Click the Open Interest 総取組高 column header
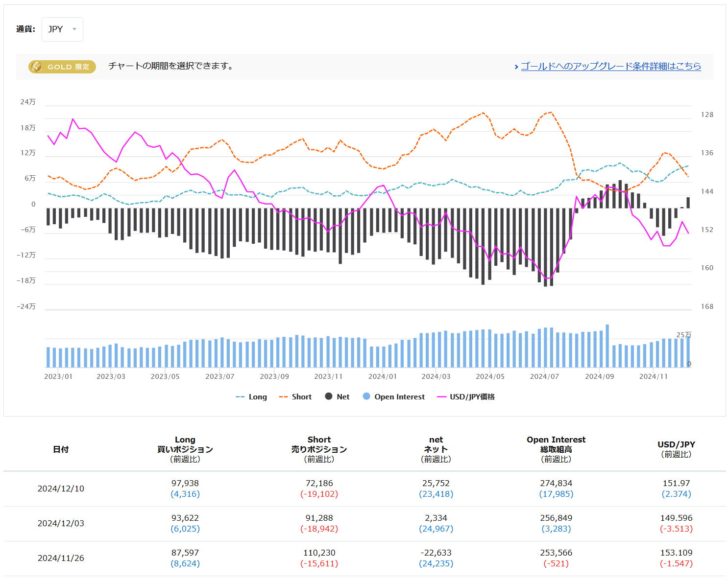 click(x=556, y=449)
